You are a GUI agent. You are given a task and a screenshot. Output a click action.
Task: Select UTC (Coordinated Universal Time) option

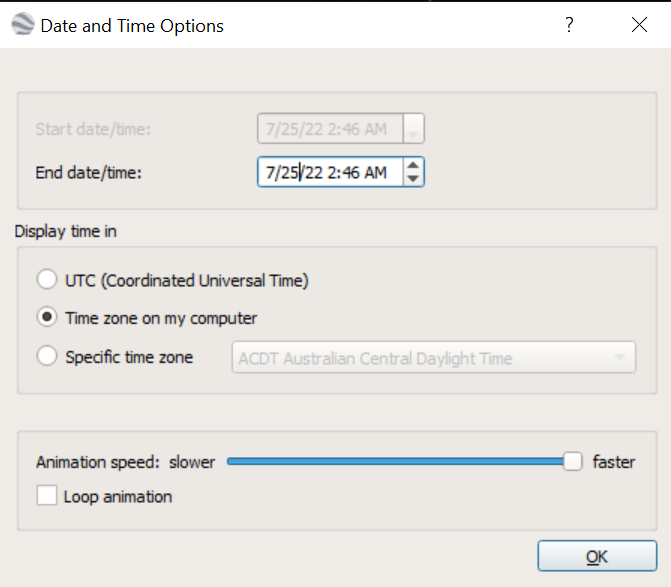(47, 279)
